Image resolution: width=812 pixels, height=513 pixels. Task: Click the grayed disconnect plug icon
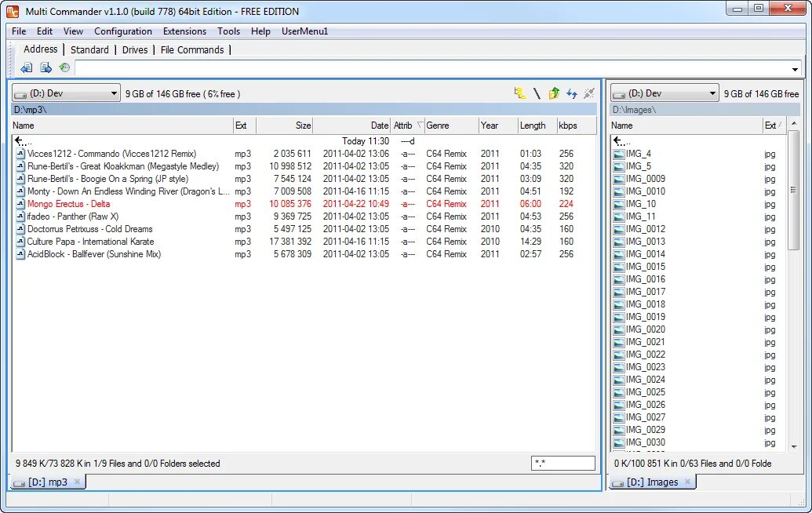pos(589,93)
